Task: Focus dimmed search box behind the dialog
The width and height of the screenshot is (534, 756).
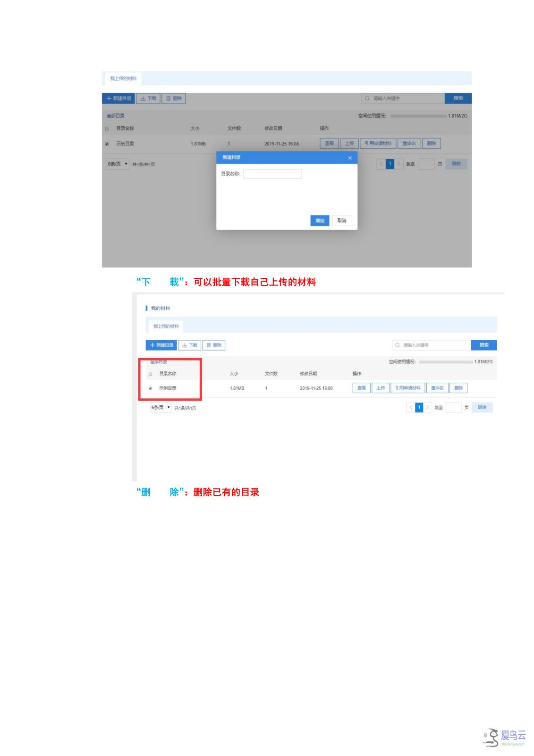Action: coord(403,98)
